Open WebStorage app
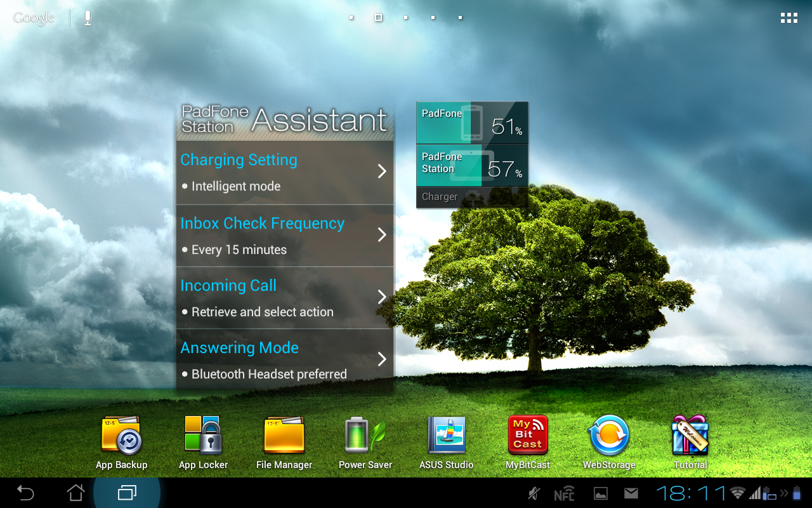Screen dimensions: 812x508 [x=609, y=443]
